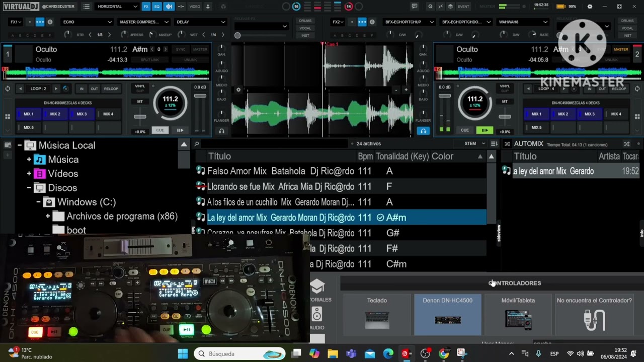The height and width of the screenshot is (362, 644).
Task: Click right headphone cue icon
Action: click(x=423, y=131)
